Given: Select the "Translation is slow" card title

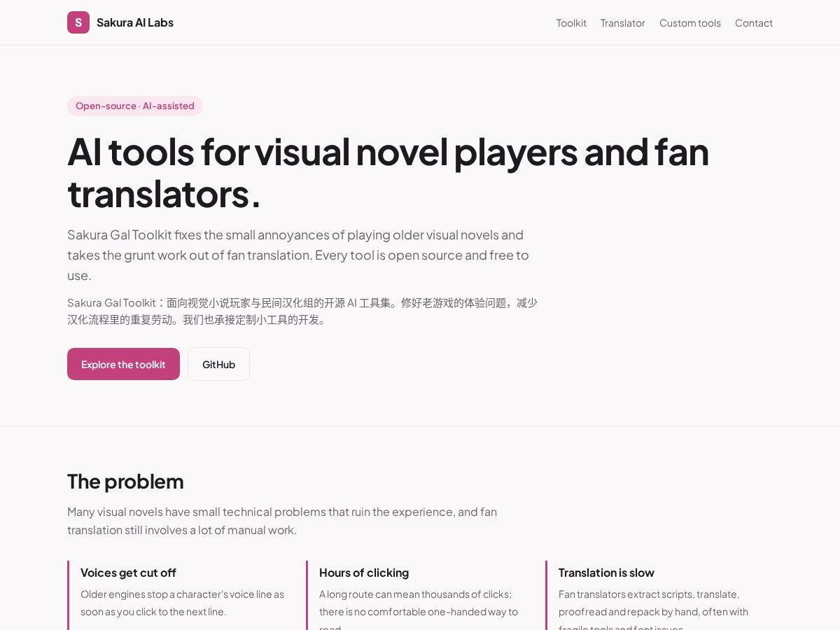Looking at the screenshot, I should tap(606, 573).
